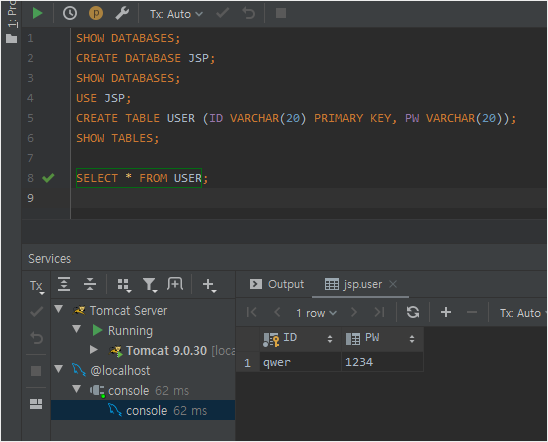548x442 pixels.
Task: Reload the jsp.user result page
Action: [x=413, y=312]
